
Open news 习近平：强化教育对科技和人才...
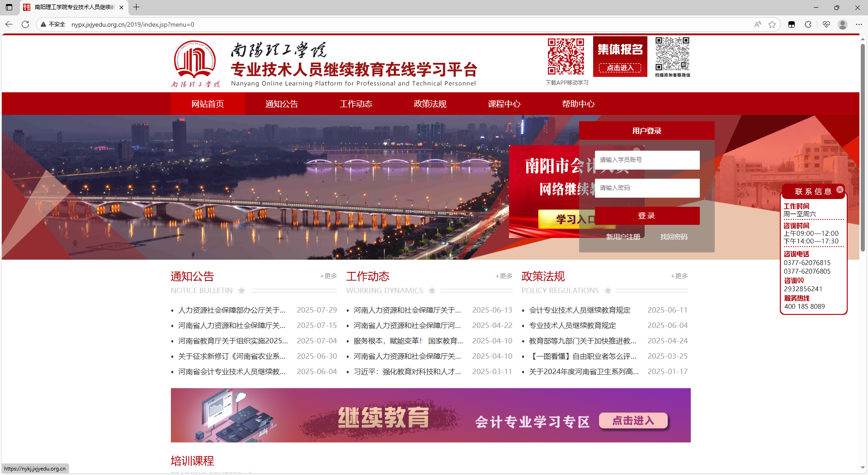[x=407, y=371]
